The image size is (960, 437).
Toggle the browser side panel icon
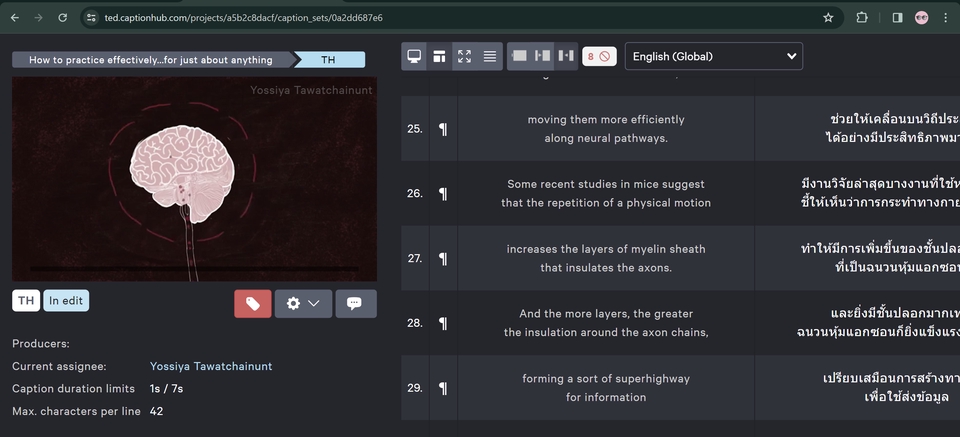[898, 18]
